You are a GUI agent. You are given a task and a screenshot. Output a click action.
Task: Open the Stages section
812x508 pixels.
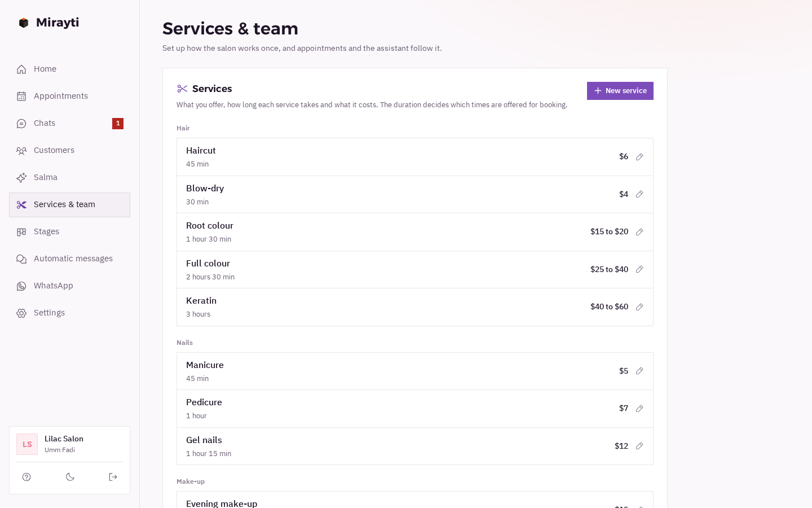coord(69,232)
